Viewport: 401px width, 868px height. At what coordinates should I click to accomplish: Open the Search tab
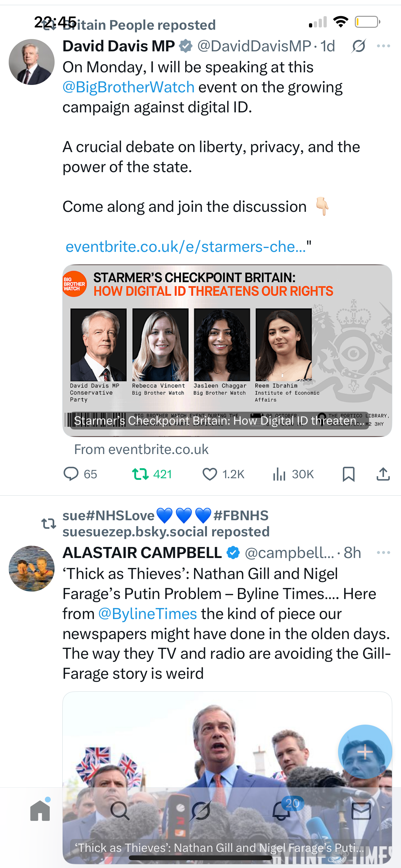tap(120, 811)
